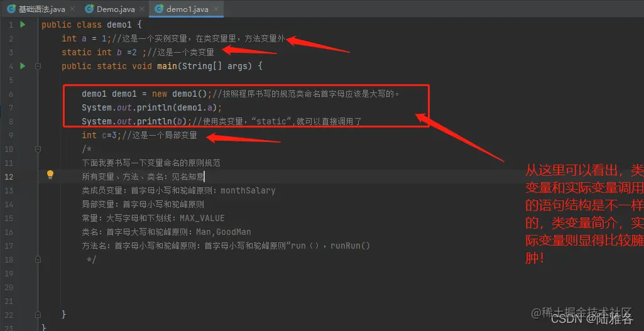
Task: Click fold marker at main method closing brace
Action: tap(38, 315)
